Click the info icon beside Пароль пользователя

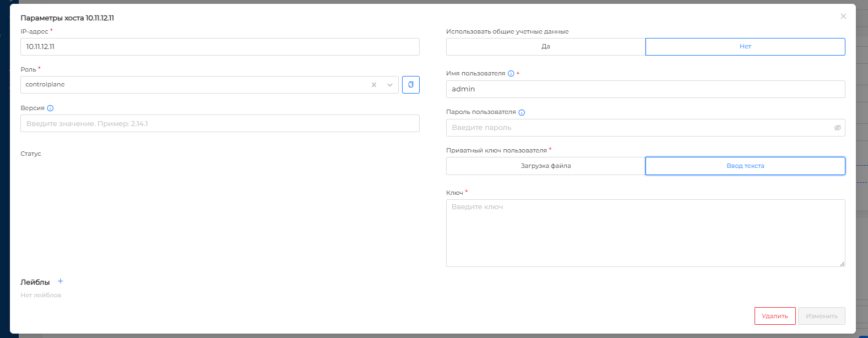pyautogui.click(x=522, y=112)
